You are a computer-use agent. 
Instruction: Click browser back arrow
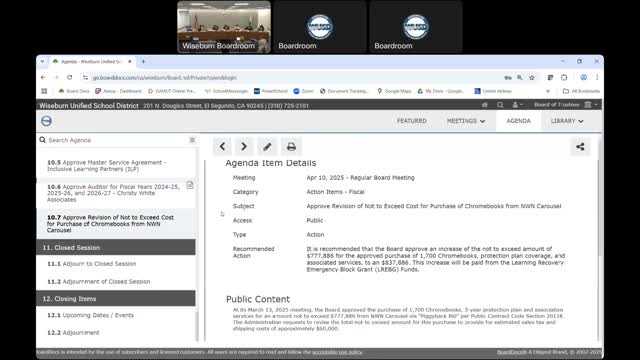pos(43,77)
